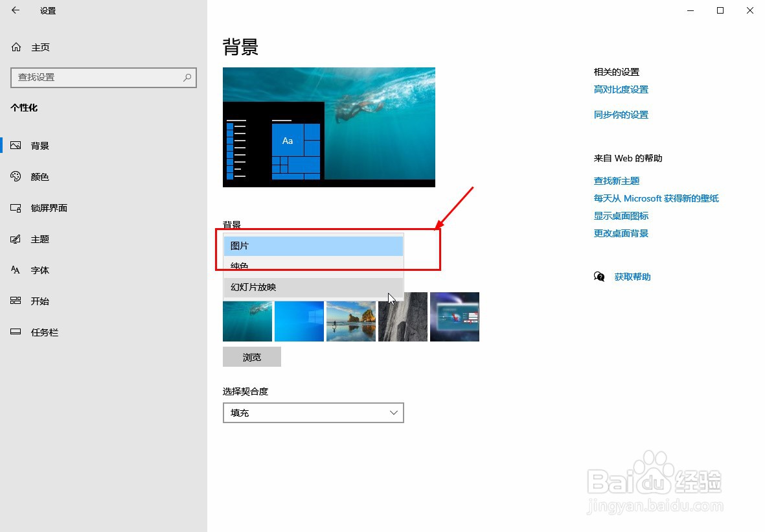765x532 pixels.
Task: Open 显示桌面图标 link
Action: pos(621,216)
